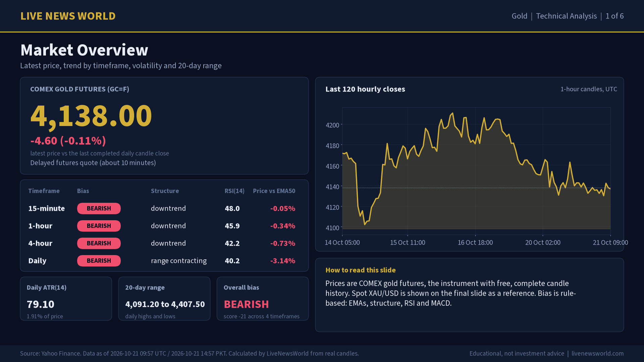This screenshot has height=362, width=644.
Task: Click the RSI value 45.9
Action: (232, 226)
